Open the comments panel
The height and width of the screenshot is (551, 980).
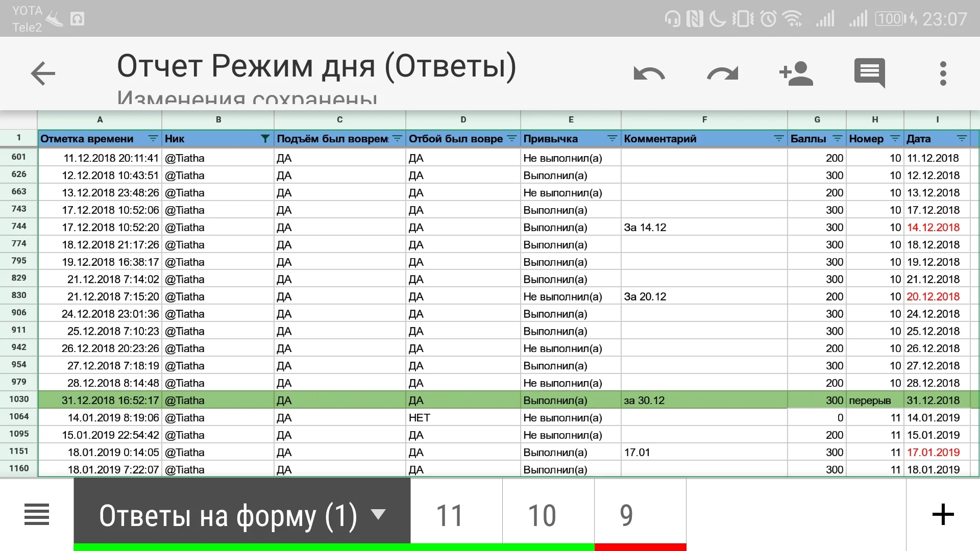[870, 73]
